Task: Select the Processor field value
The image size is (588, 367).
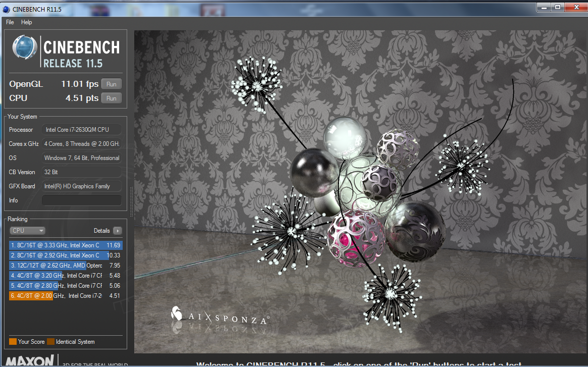Action: (81, 129)
